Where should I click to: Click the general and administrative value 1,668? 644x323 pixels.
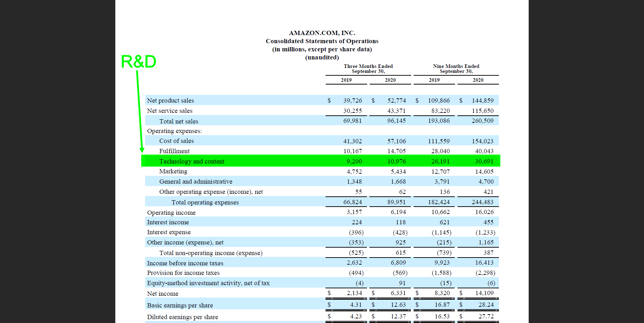click(x=398, y=181)
